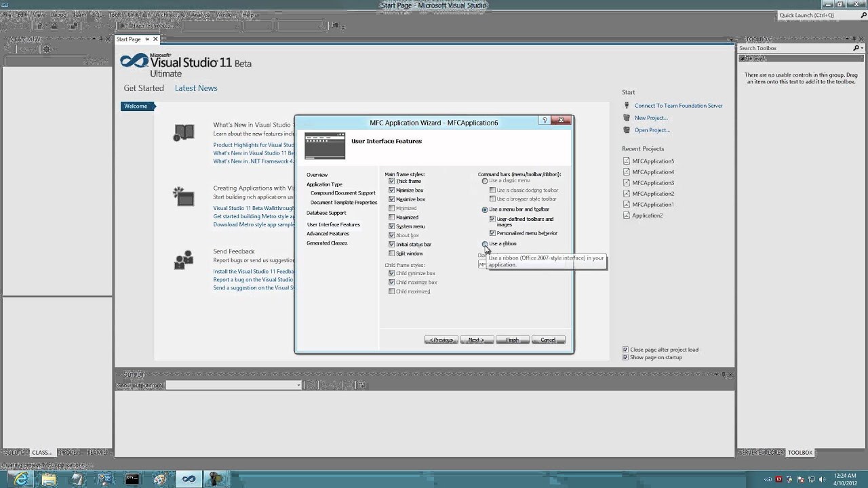Select the Welcome section tab
This screenshot has height=488, width=868.
coord(138,106)
